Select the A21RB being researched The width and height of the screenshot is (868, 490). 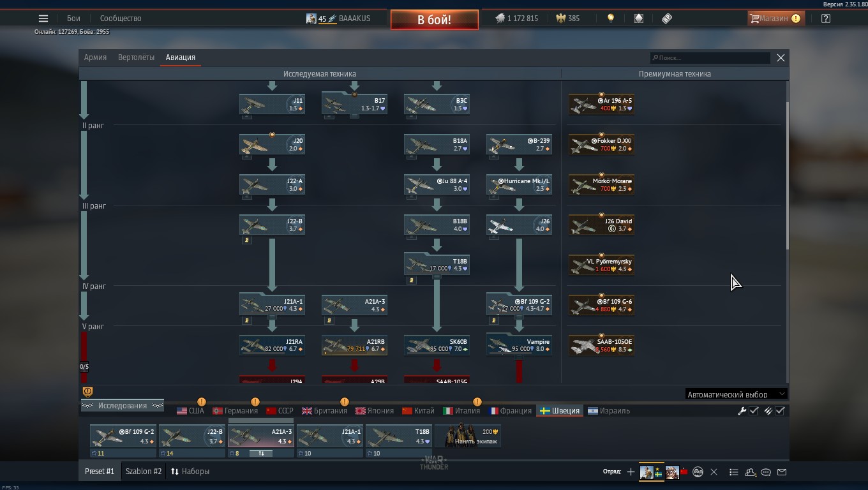(x=354, y=345)
